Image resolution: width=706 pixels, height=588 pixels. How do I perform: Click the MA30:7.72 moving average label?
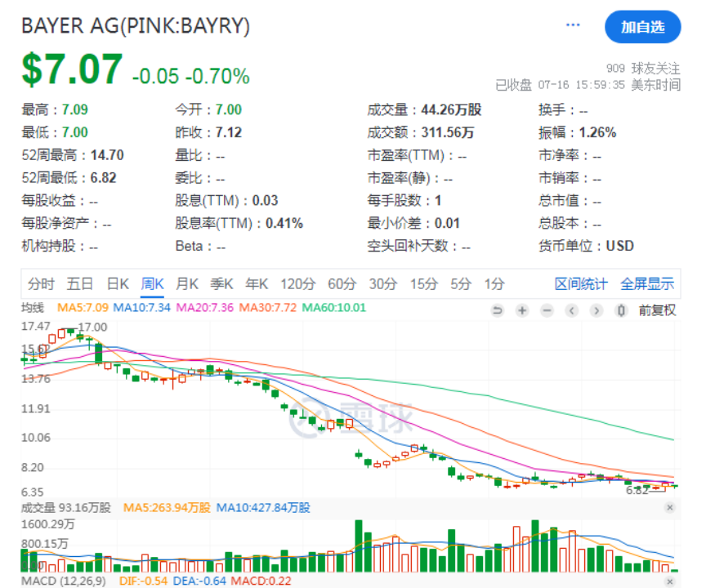click(268, 308)
